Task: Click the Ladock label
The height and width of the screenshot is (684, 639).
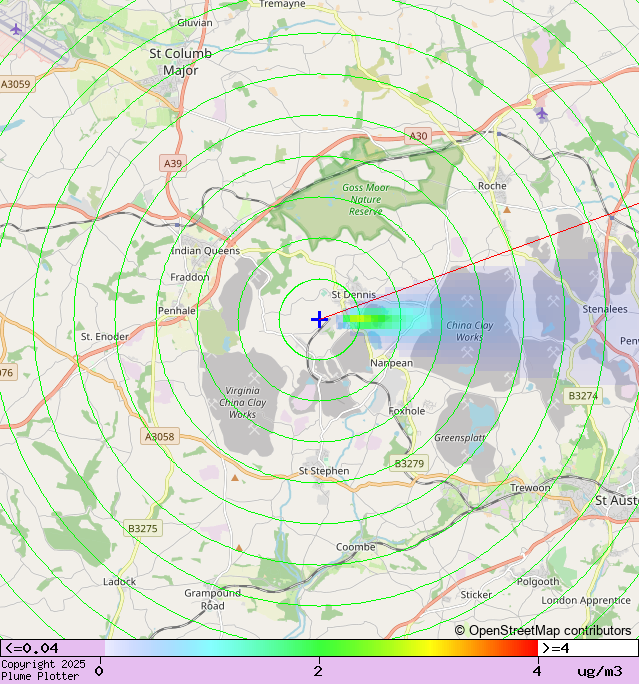Action: [x=120, y=581]
